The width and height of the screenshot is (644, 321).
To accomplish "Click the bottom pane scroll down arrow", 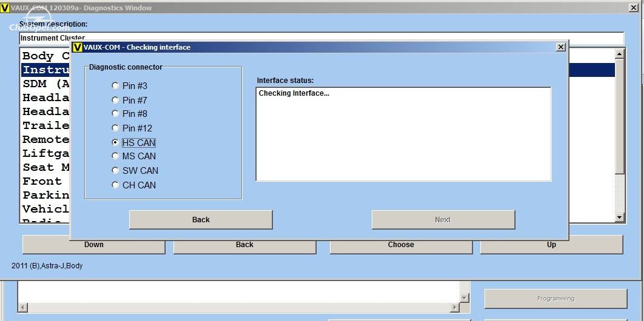I will 465,298.
